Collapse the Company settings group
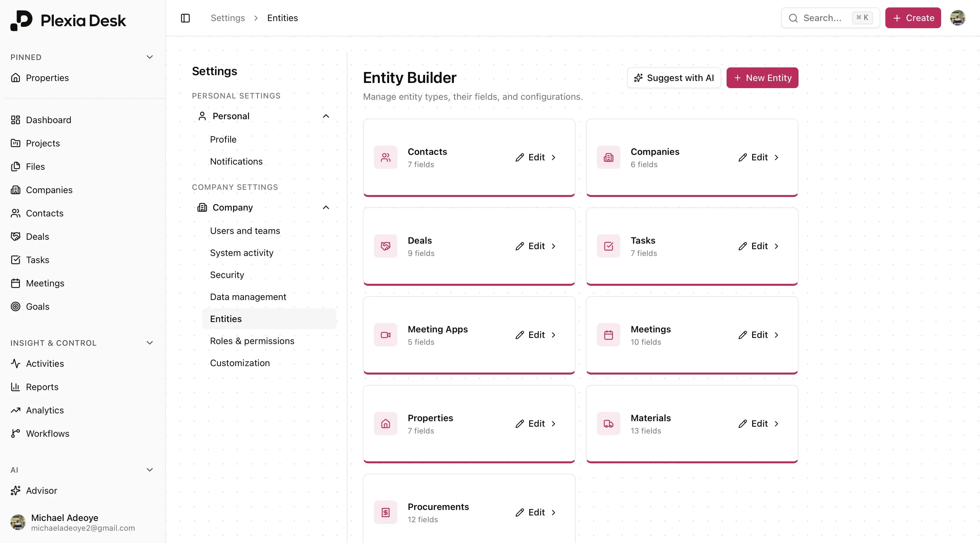Image resolution: width=980 pixels, height=543 pixels. click(x=326, y=207)
